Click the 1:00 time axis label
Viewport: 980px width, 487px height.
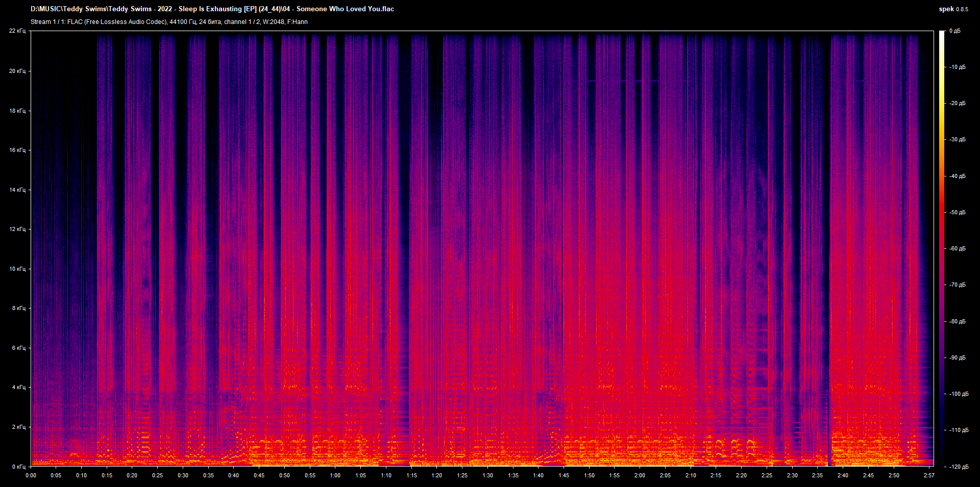(335, 475)
